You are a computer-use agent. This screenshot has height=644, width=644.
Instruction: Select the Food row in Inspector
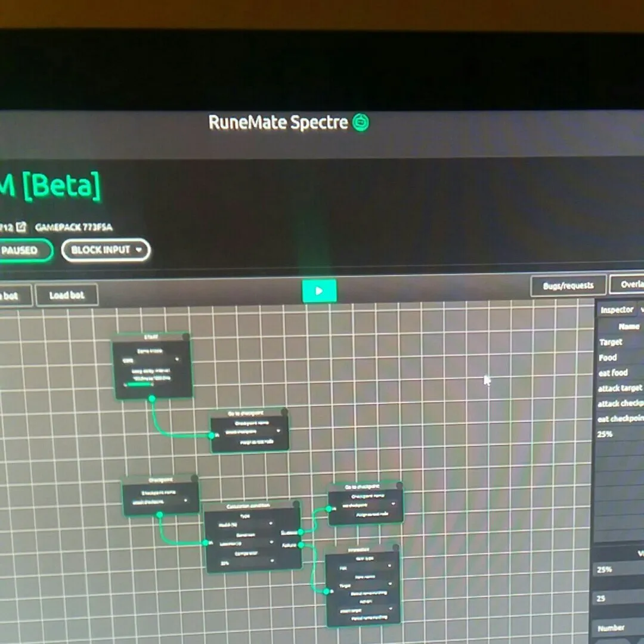point(620,357)
